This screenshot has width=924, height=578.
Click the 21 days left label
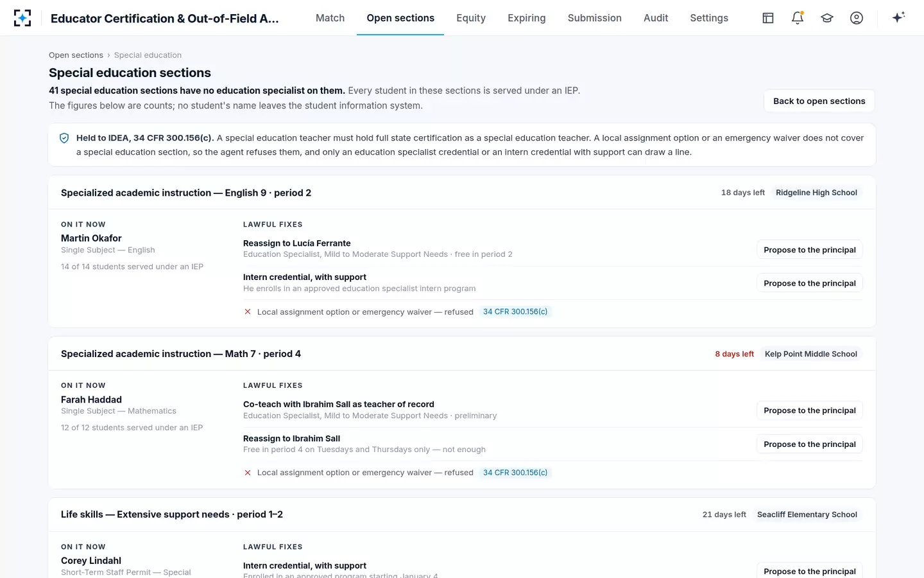(x=724, y=514)
